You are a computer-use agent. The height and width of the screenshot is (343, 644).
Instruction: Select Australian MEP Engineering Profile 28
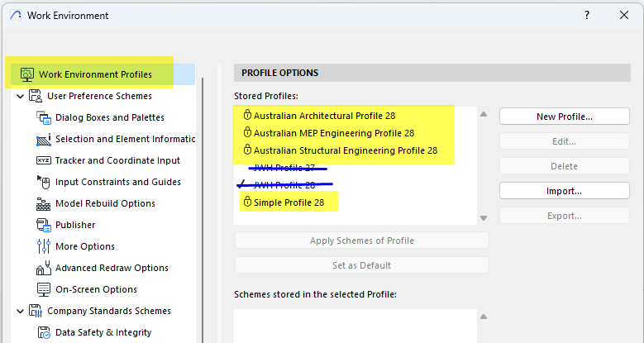coord(333,133)
